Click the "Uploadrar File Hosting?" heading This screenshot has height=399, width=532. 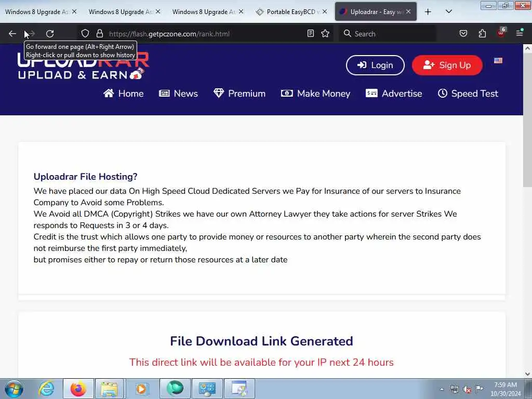pyautogui.click(x=86, y=177)
